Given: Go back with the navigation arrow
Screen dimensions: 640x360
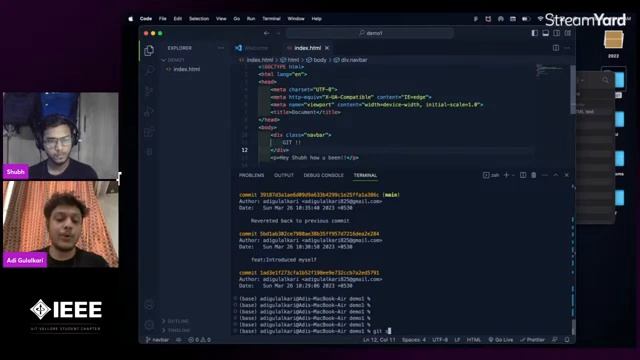Looking at the screenshot, I should [x=267, y=33].
